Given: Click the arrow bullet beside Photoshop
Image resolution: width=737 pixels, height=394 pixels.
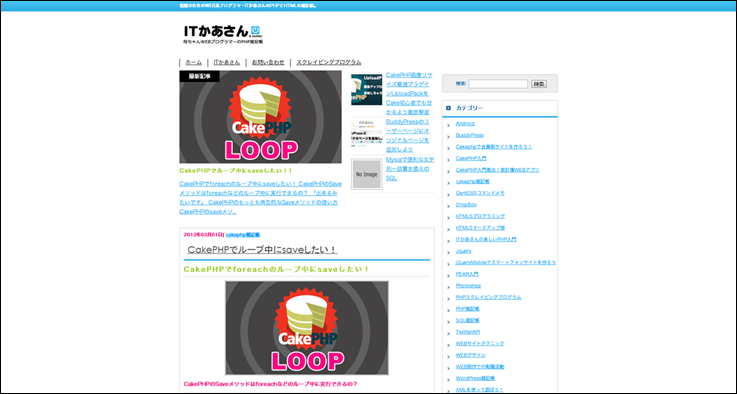Looking at the screenshot, I should (x=449, y=287).
